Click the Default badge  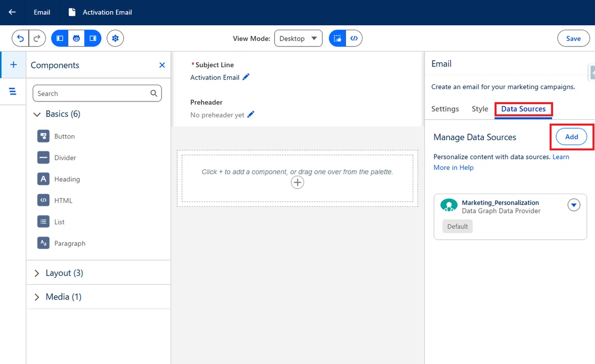(457, 226)
